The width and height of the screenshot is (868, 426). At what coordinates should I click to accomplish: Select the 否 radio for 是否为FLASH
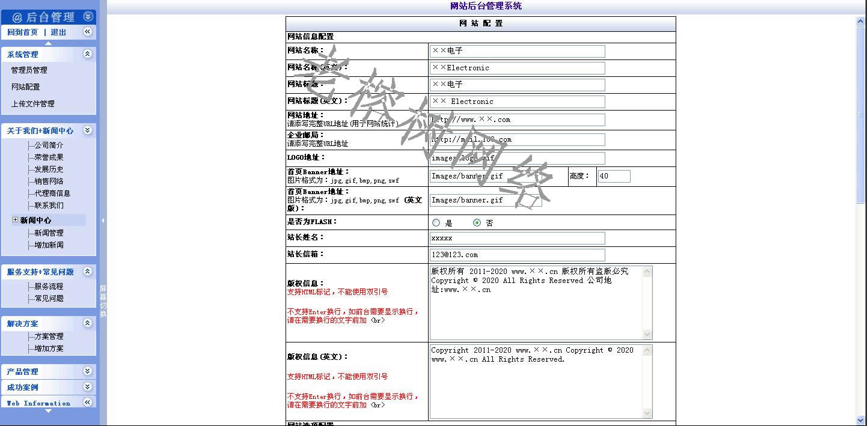(477, 223)
